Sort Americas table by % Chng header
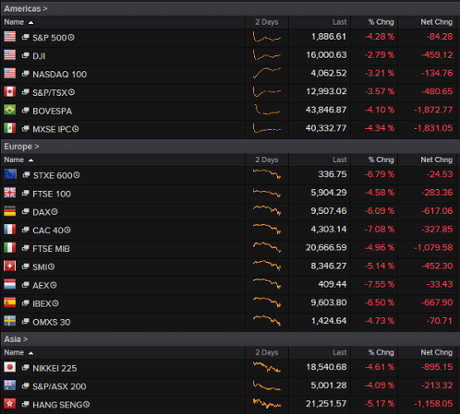This screenshot has height=414, width=460. point(381,22)
